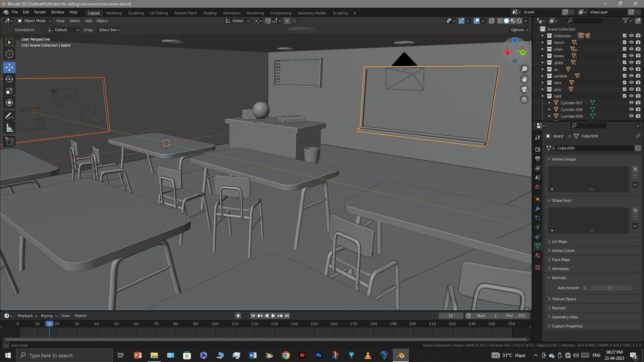Open the Output properties tab
The width and height of the screenshot is (644, 362).
coord(538,159)
